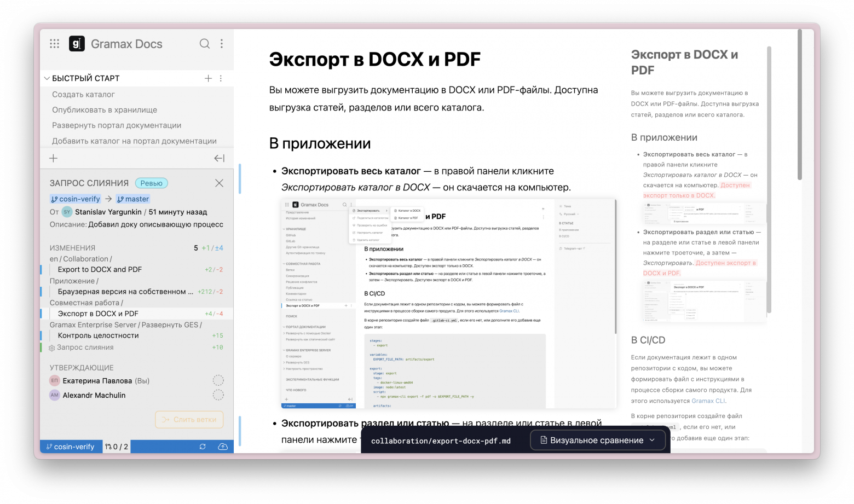Collapse the БЫСТРЫЙ СТАРТ section chevron
Image resolution: width=854 pixels, height=504 pixels.
point(47,78)
